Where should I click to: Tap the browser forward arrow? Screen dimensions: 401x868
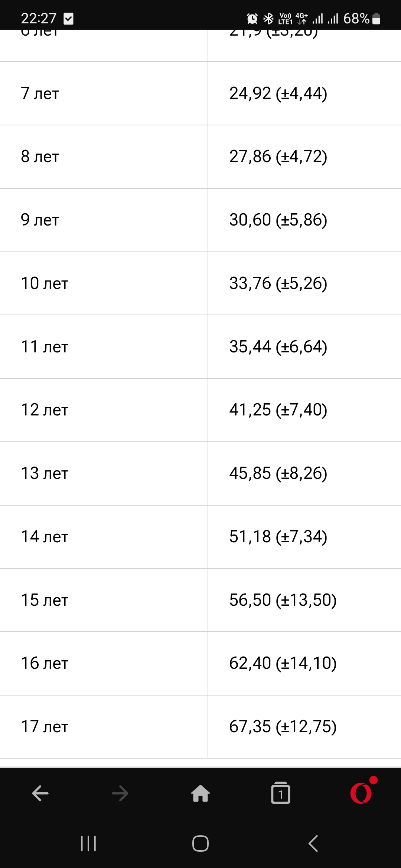[x=120, y=793]
